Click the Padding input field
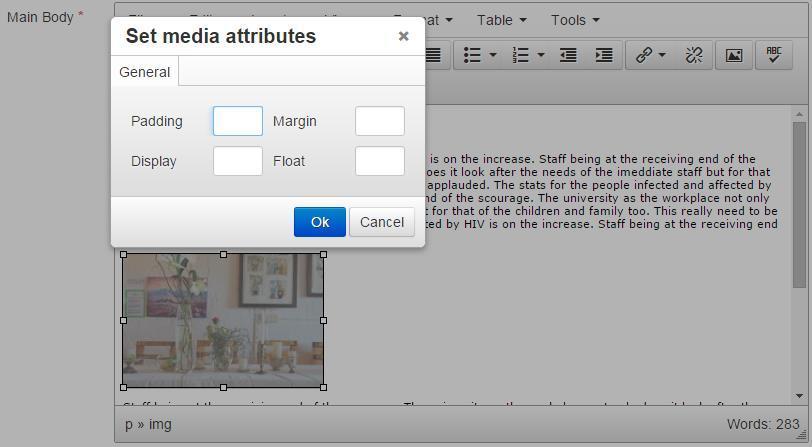Viewport: 812px width, 447px height. (238, 121)
